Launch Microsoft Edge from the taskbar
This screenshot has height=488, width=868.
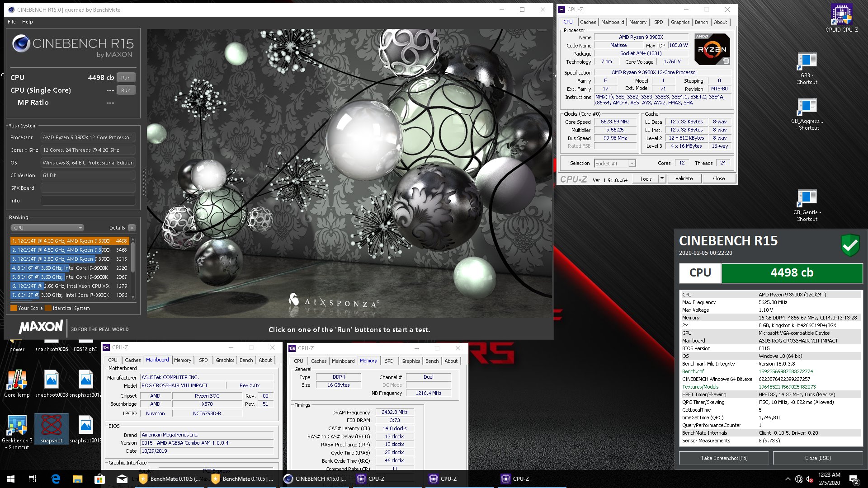(56, 479)
